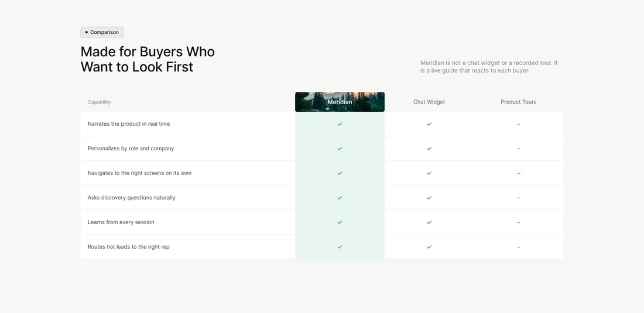Click Product Tours dash for Navigates to right screens

coord(518,173)
